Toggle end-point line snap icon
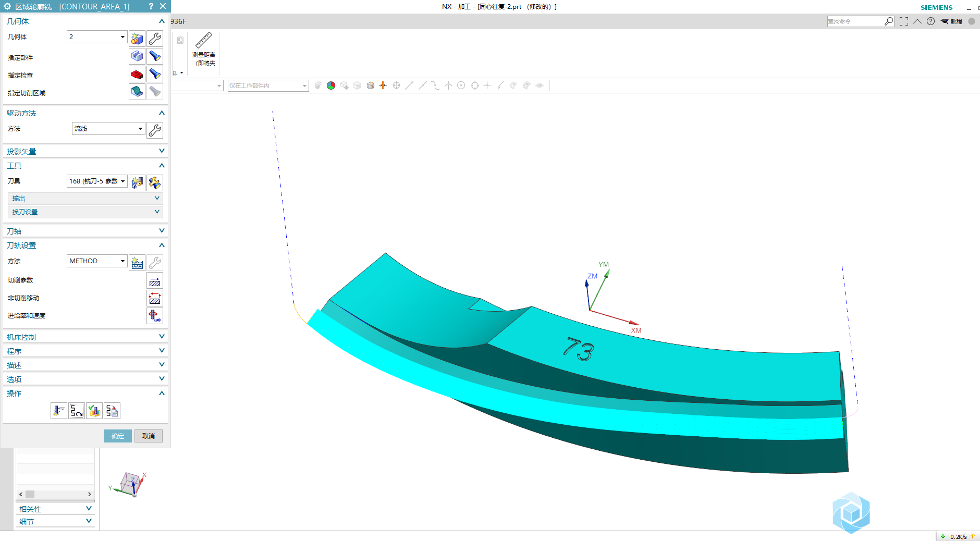Viewport: 980px width, 541px height. pos(409,85)
